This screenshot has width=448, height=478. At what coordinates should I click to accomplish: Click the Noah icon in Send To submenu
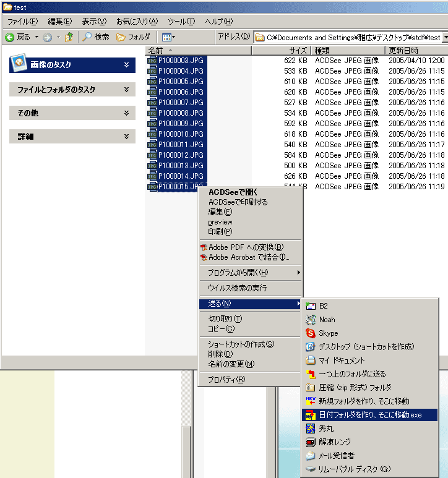click(x=311, y=320)
